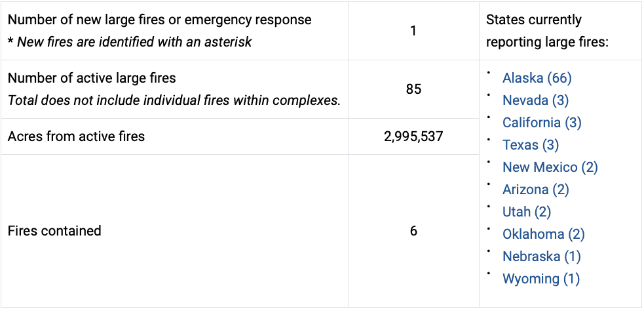The image size is (644, 309).
Task: Open the Oklahoma (2) link
Action: tap(543, 234)
